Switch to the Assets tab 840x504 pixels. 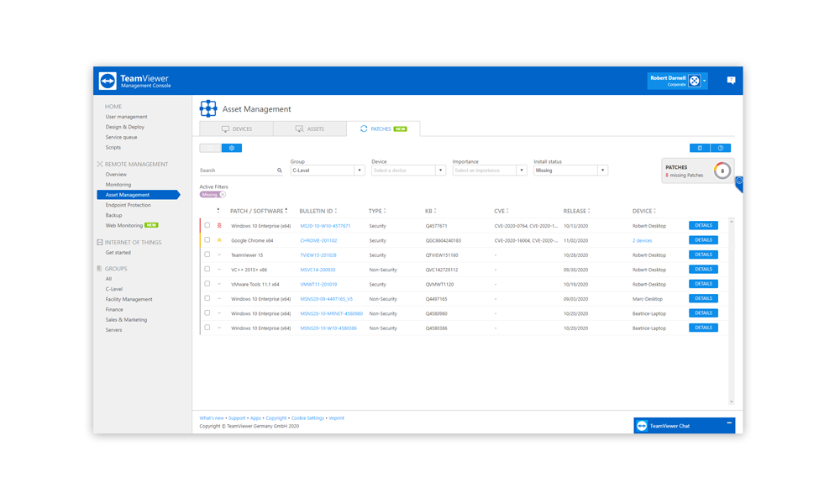(x=310, y=129)
